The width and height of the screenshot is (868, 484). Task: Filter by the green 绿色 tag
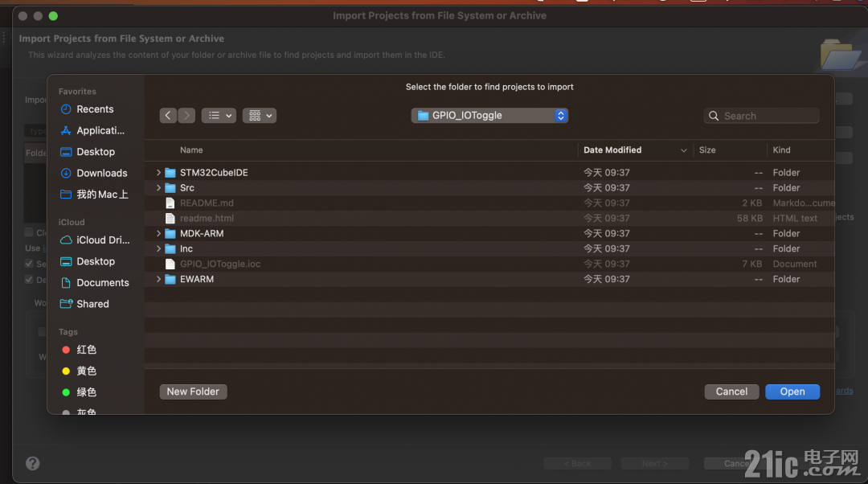click(86, 392)
